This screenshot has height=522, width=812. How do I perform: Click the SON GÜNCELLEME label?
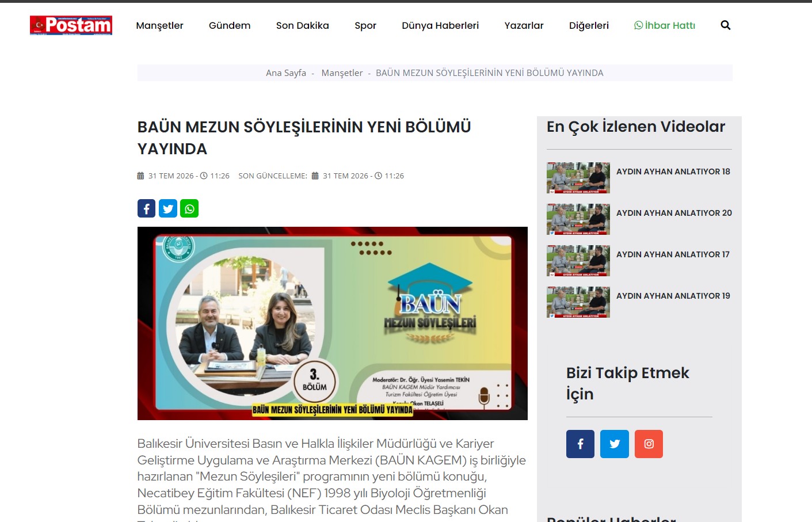click(x=273, y=176)
